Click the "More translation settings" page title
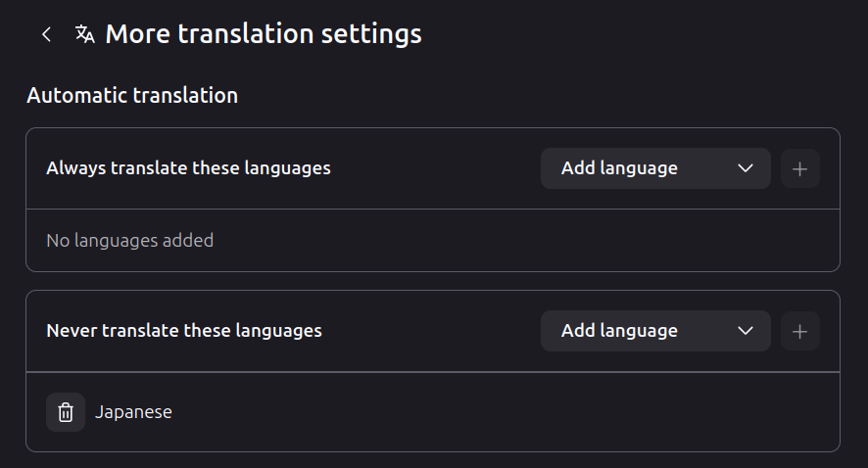Viewport: 868px width, 468px height. point(263,34)
